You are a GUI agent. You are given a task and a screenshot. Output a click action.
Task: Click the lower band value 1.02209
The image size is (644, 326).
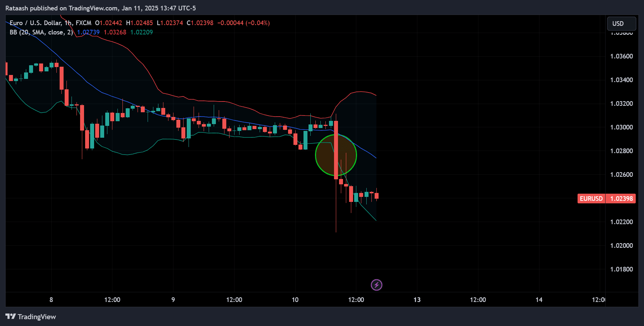pyautogui.click(x=142, y=32)
